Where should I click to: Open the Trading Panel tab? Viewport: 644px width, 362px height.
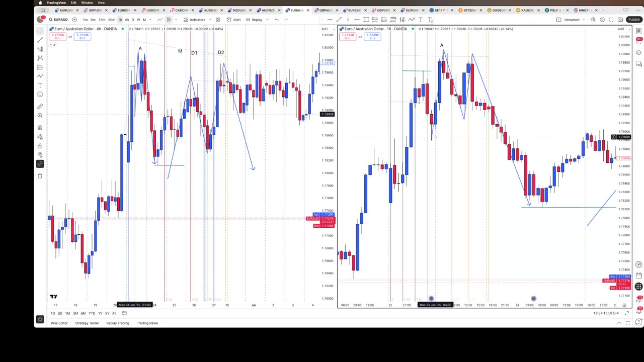[x=147, y=323]
